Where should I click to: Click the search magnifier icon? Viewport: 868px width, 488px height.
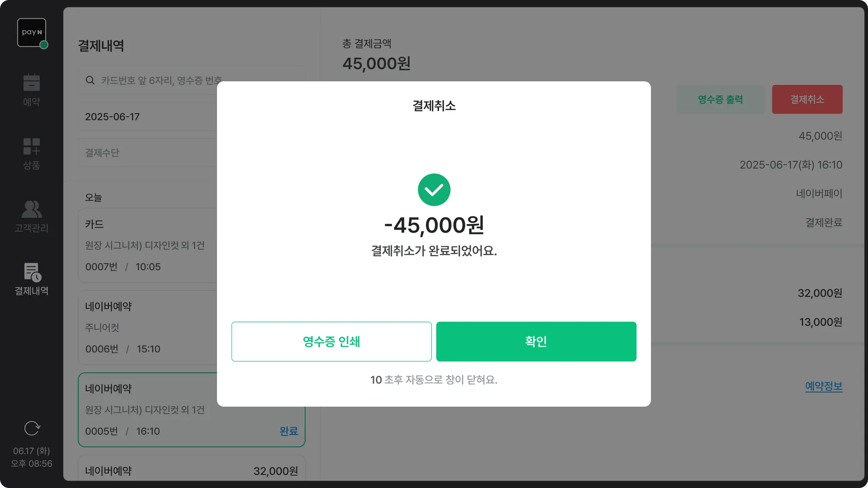pyautogui.click(x=90, y=80)
